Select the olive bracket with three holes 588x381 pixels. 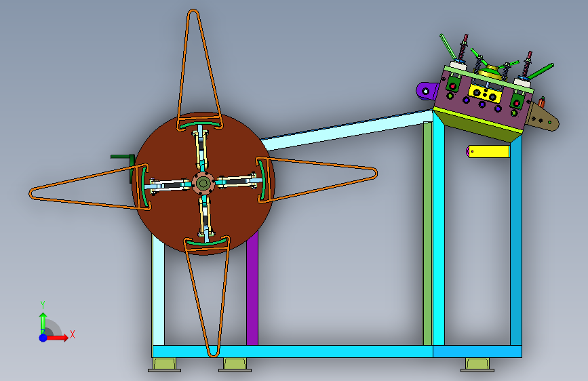pos(542,118)
